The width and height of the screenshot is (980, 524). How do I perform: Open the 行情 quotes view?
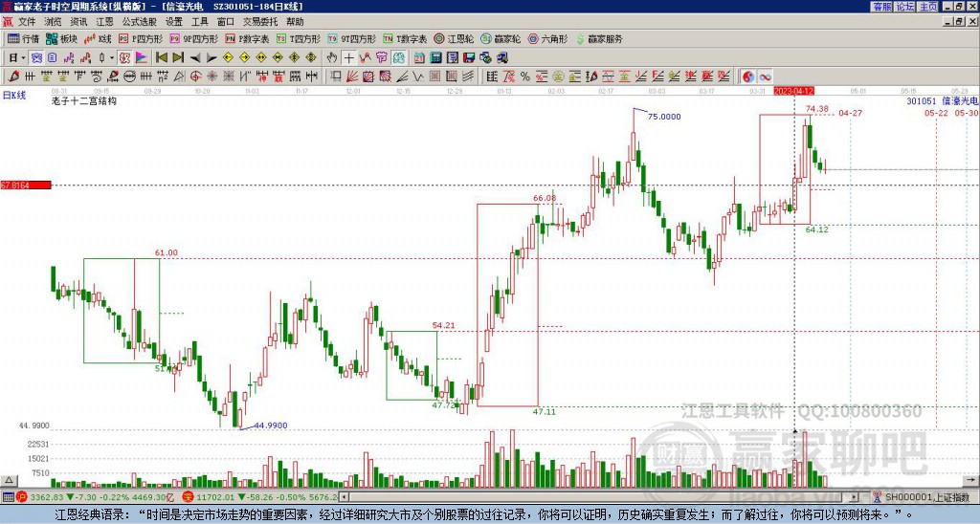(23, 38)
